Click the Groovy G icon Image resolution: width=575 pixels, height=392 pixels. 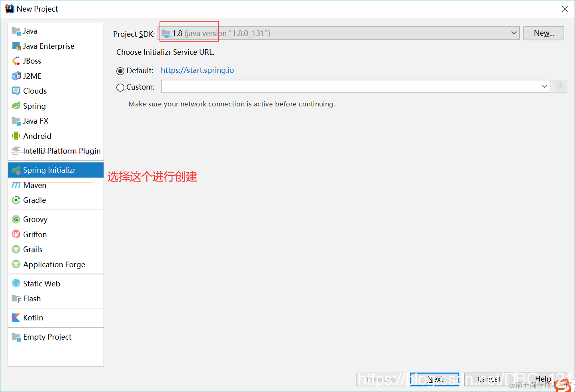pos(16,219)
